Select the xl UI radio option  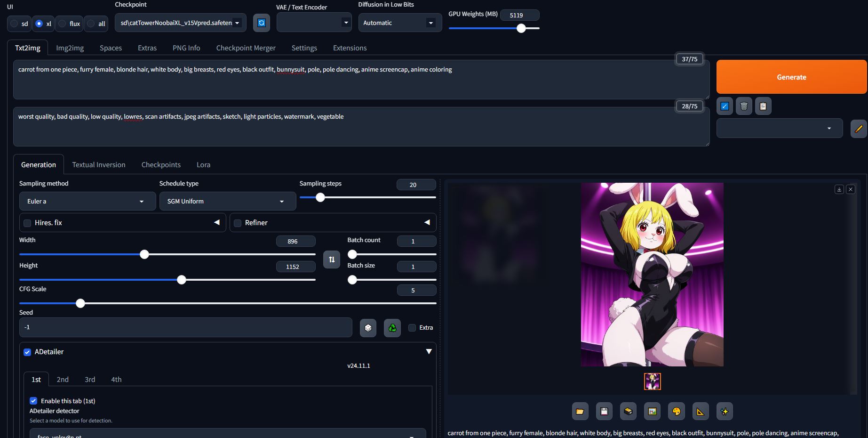(x=39, y=24)
